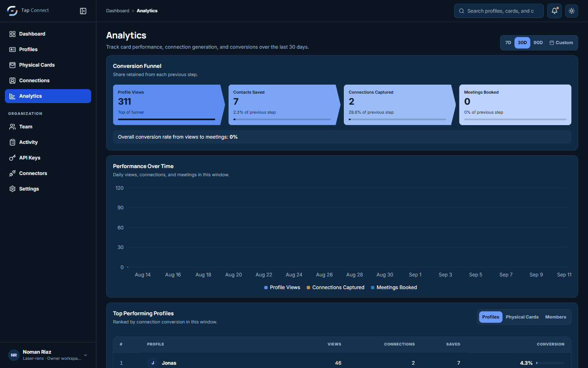Go to Dashboard breadcrumb link
The image size is (588, 368).
[x=118, y=11]
